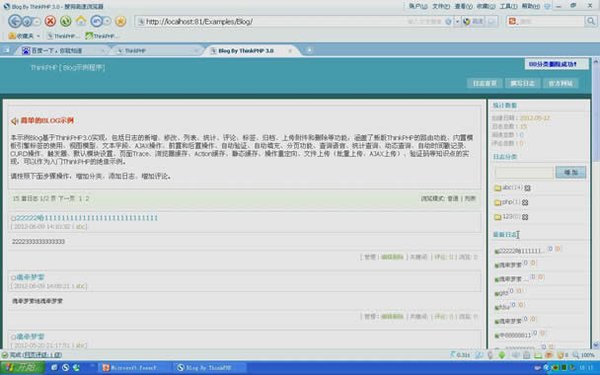Open a new tab with the plus button
600x375 pixels.
309,50
